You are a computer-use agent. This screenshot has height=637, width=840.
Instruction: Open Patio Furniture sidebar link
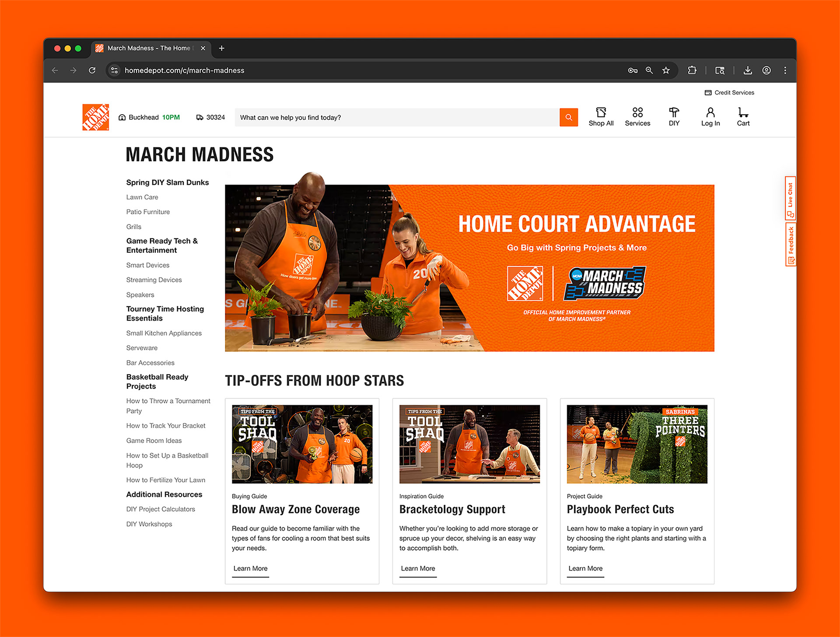pyautogui.click(x=148, y=212)
